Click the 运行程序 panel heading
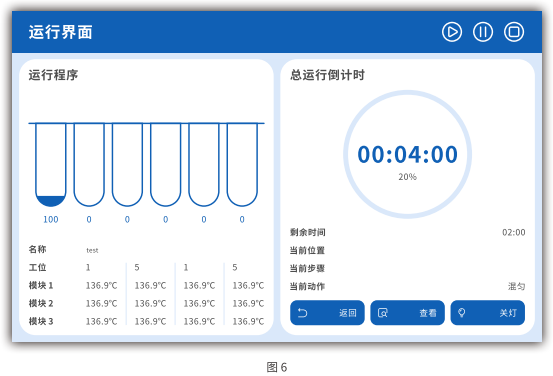Screen dimensions: 553x376 [x=53, y=75]
